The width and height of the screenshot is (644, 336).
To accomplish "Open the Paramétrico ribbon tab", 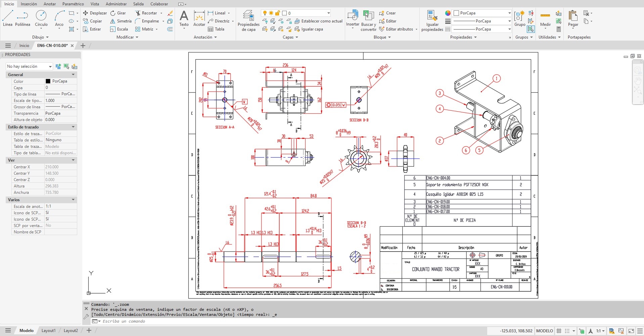I will tap(73, 4).
